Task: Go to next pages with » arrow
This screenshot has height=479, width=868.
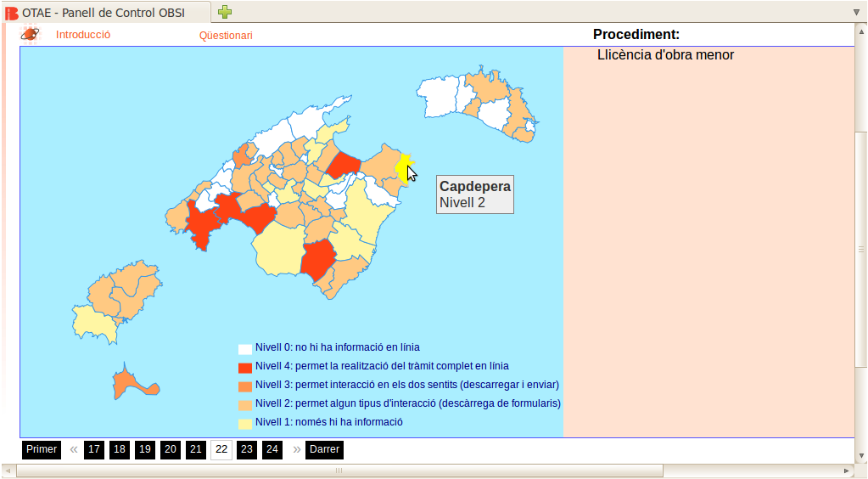Action: coord(297,449)
